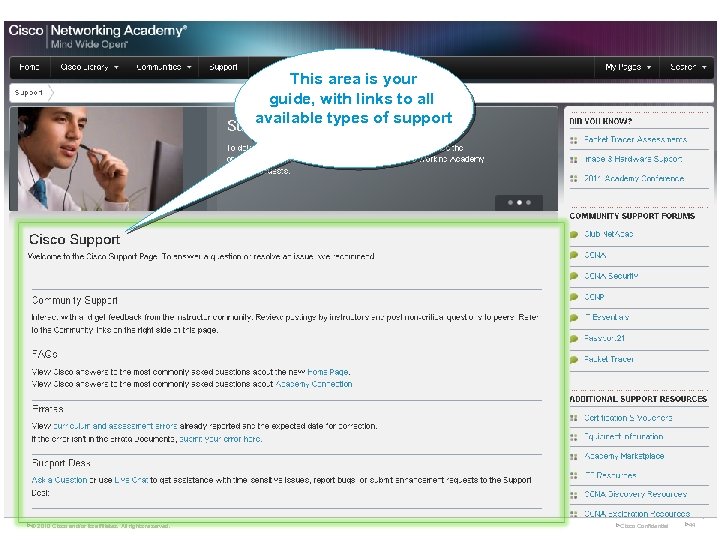Expand the Search dropdown
Viewport: 720px width, 540px height.
tap(687, 67)
